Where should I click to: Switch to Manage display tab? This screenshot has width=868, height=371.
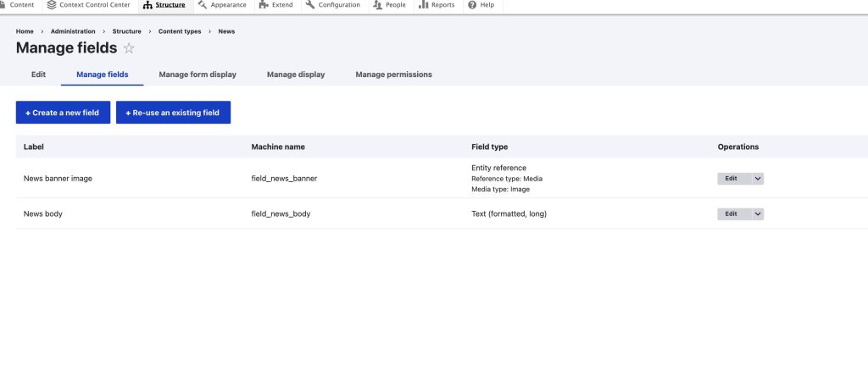[x=296, y=75]
